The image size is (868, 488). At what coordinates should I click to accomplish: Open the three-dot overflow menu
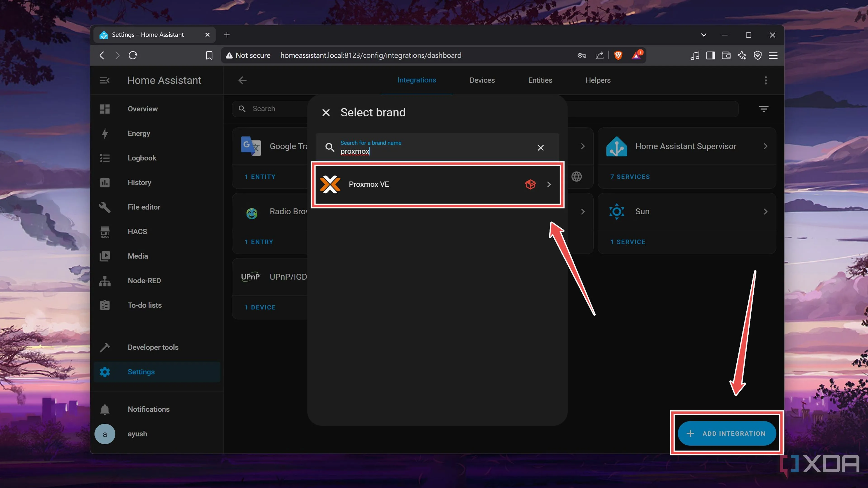click(x=766, y=80)
